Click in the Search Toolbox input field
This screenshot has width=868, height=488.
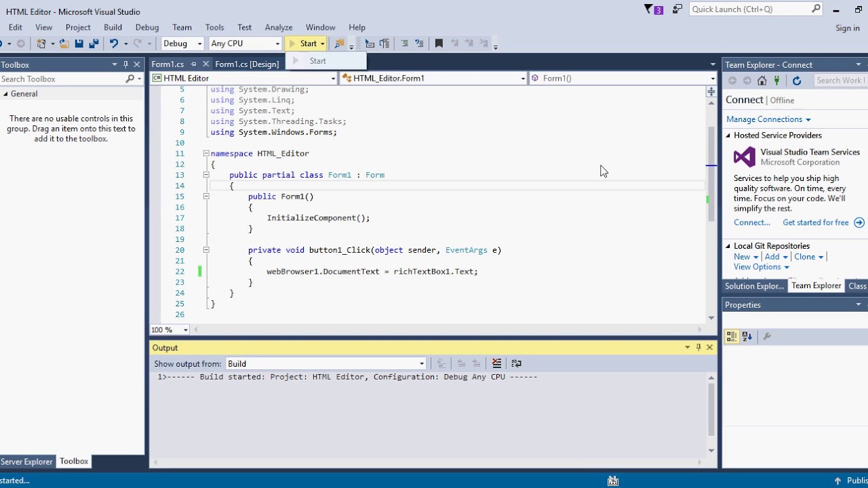coord(61,79)
